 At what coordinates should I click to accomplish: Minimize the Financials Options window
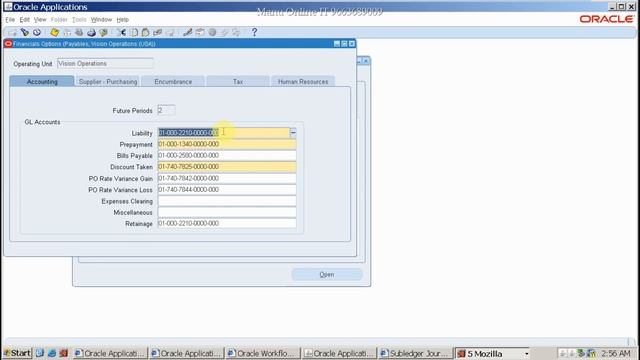coord(337,44)
